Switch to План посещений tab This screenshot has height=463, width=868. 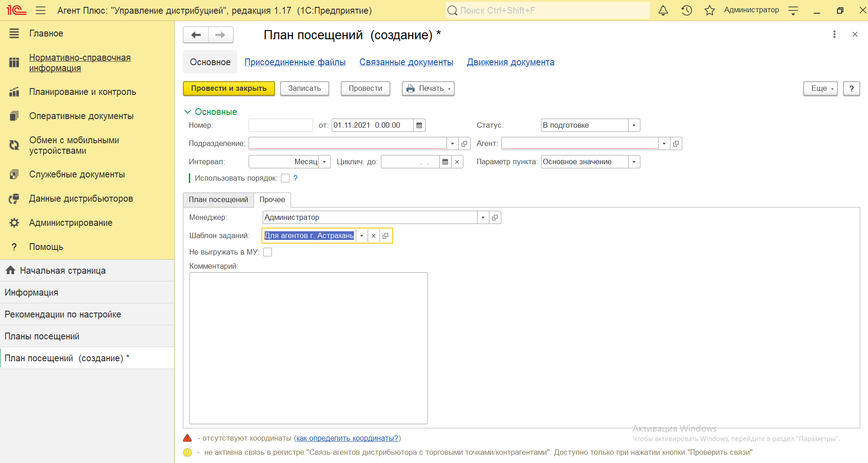pyautogui.click(x=218, y=199)
